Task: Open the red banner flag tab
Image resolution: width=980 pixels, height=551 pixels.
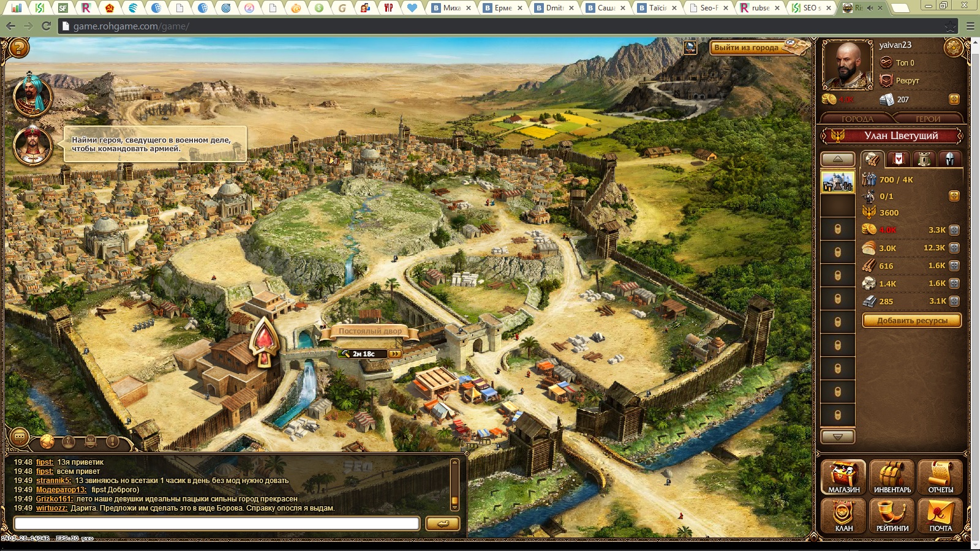Action: 899,159
